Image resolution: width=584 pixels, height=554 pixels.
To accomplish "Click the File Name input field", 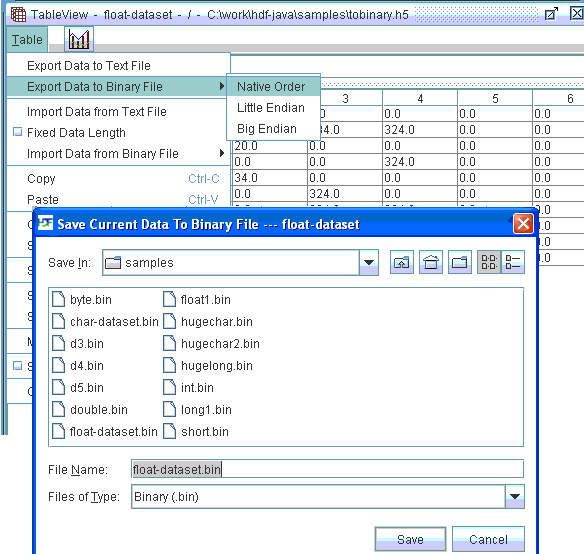I will click(x=327, y=469).
